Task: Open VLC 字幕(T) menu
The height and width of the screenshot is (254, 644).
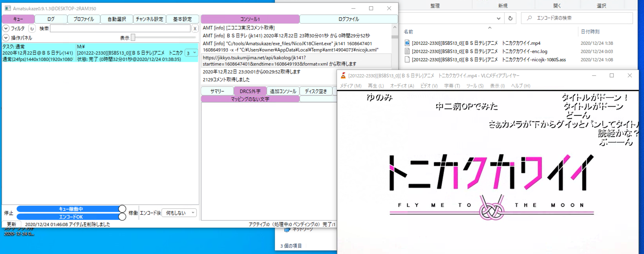Action: coord(452,86)
